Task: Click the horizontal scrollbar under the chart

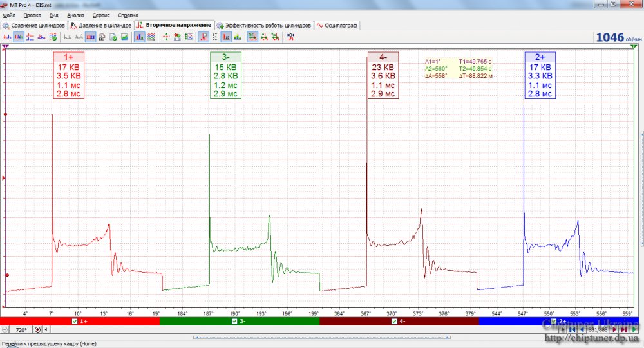Action: pyautogui.click(x=322, y=338)
